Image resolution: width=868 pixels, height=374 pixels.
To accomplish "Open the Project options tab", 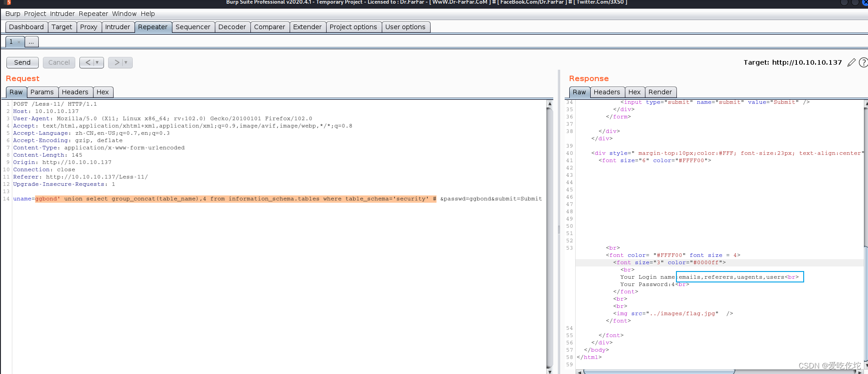I will click(353, 27).
